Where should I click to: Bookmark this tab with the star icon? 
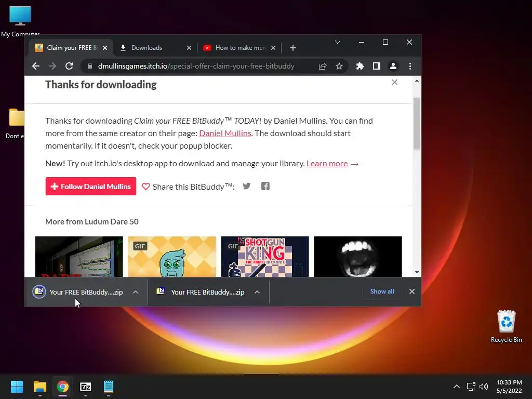coord(339,66)
